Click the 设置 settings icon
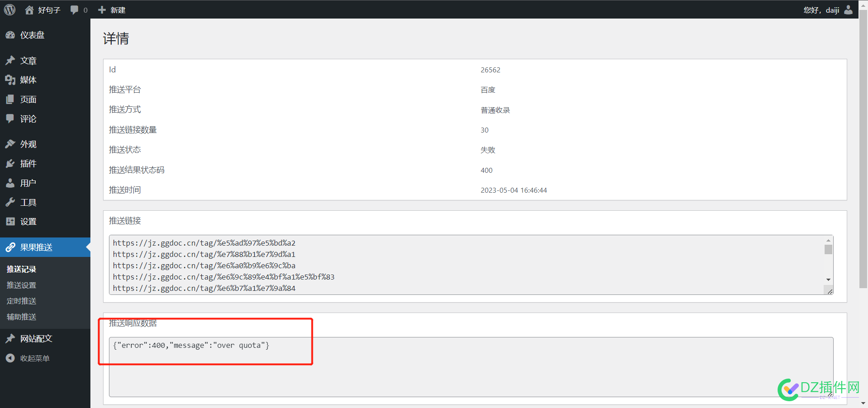 [x=10, y=222]
